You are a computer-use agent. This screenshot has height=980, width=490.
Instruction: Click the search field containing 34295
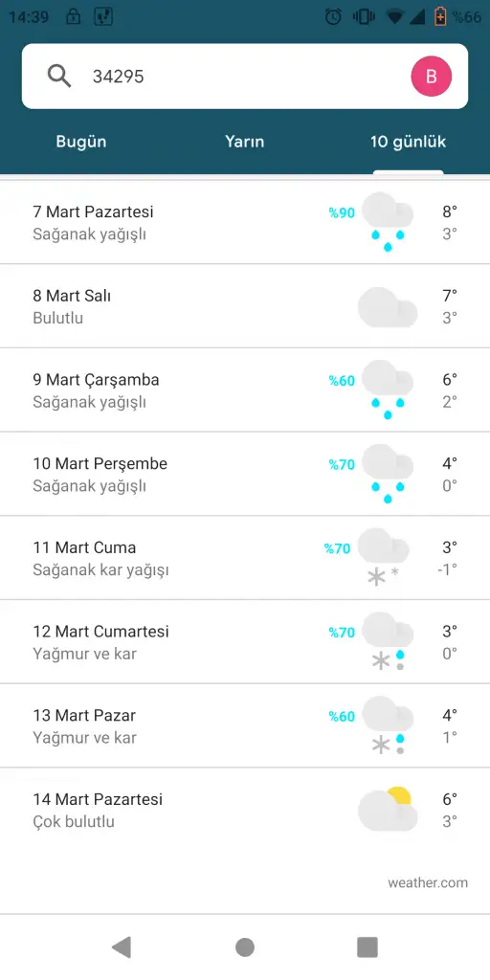point(245,77)
